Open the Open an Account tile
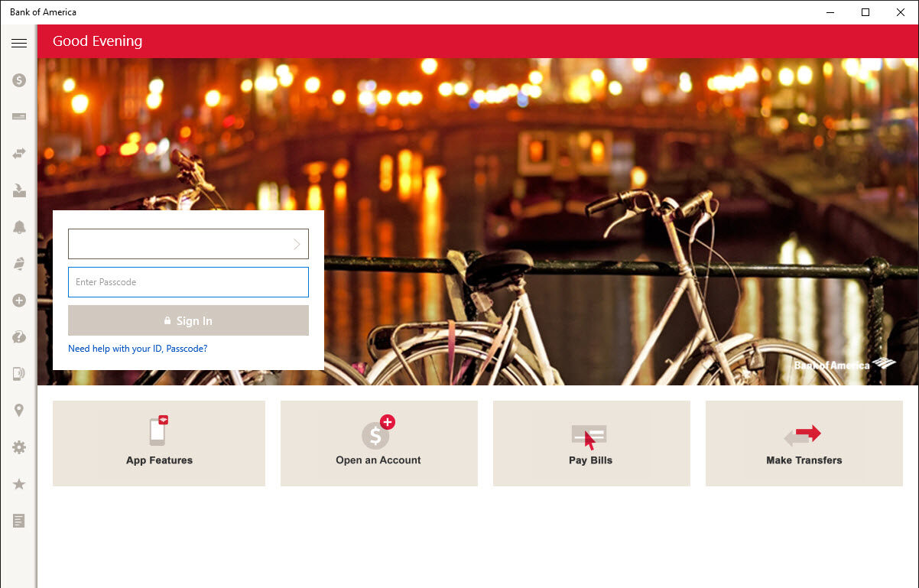 click(x=378, y=443)
